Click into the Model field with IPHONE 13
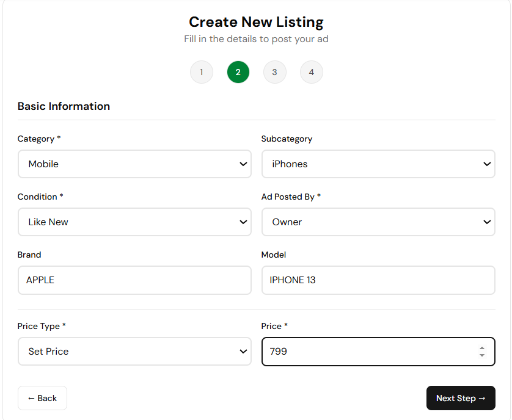Image resolution: width=512 pixels, height=420 pixels. (x=378, y=280)
